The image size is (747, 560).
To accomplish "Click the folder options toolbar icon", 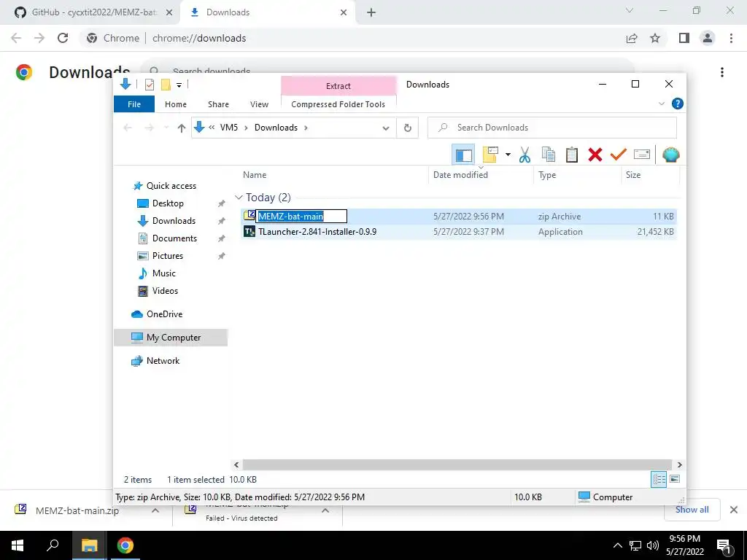I will [x=490, y=155].
